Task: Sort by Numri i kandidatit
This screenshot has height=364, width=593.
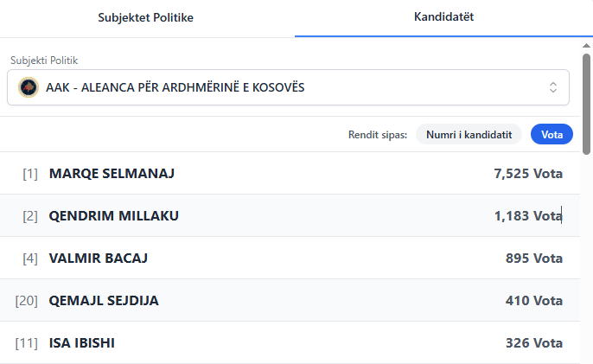Action: [469, 134]
